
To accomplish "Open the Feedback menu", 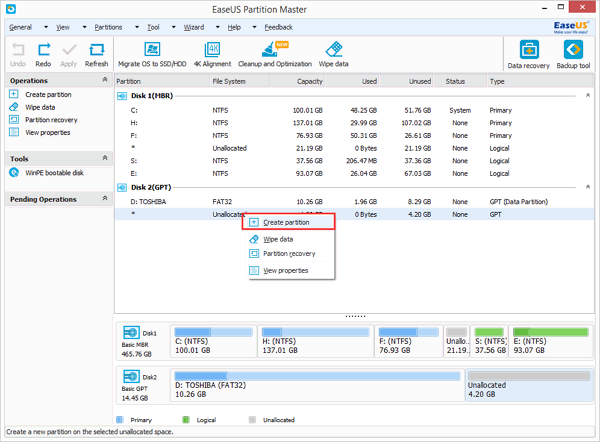I will click(x=279, y=27).
